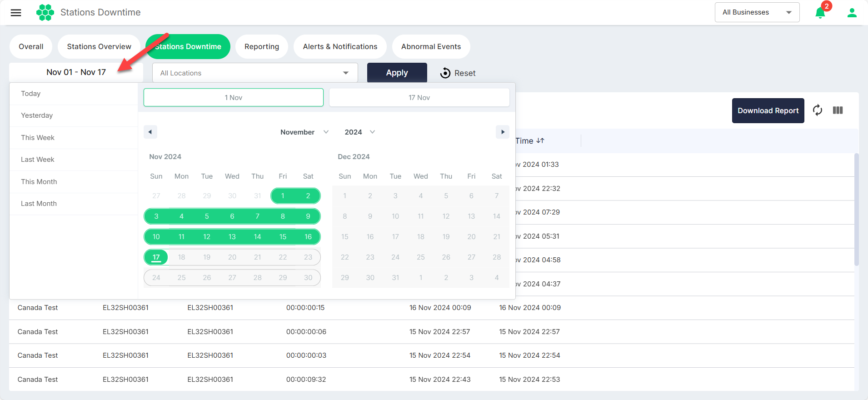Viewport: 868px width, 400px height.
Task: Click the Apply button
Action: point(397,73)
